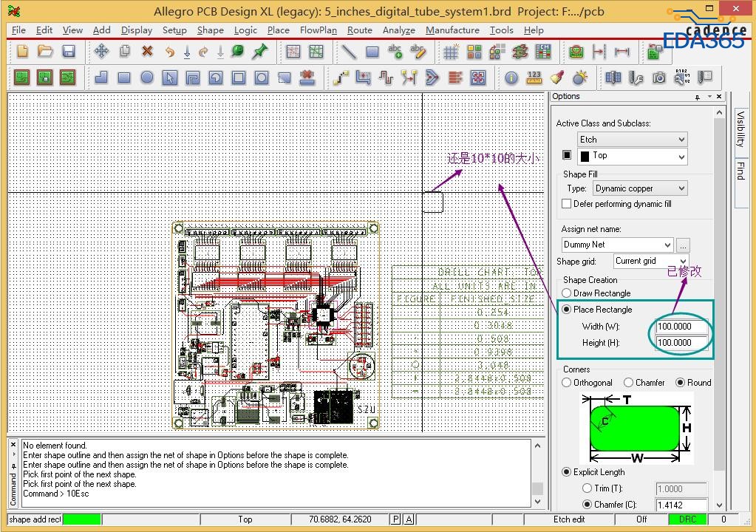Select the Add Circle shape tool
The image size is (756, 532).
pyautogui.click(x=147, y=78)
